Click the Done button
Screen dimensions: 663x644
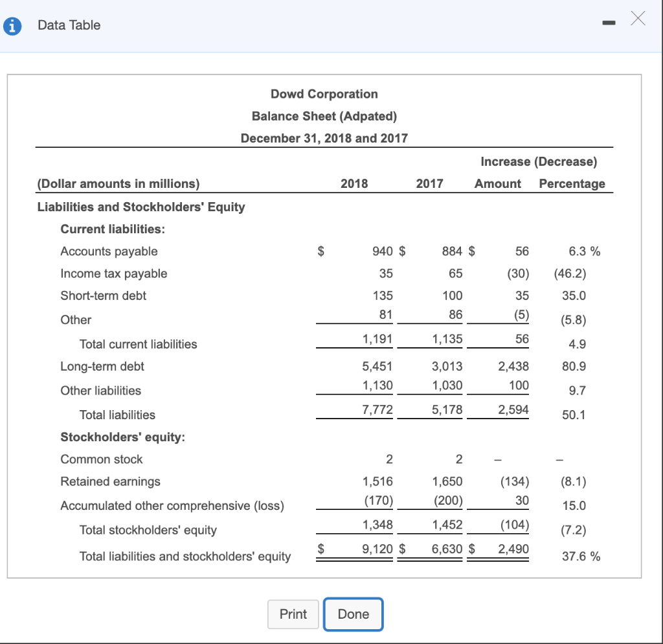click(x=353, y=614)
